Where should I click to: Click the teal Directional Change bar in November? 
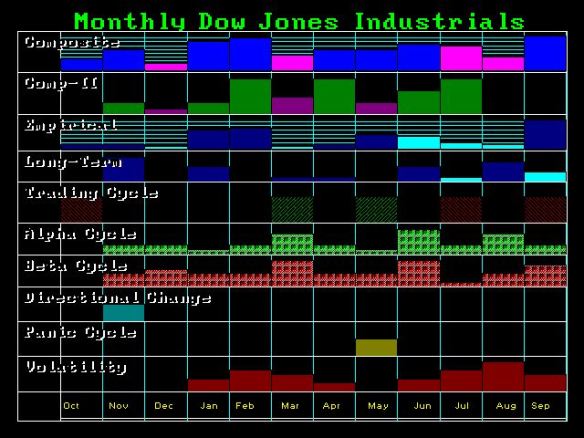[124, 313]
